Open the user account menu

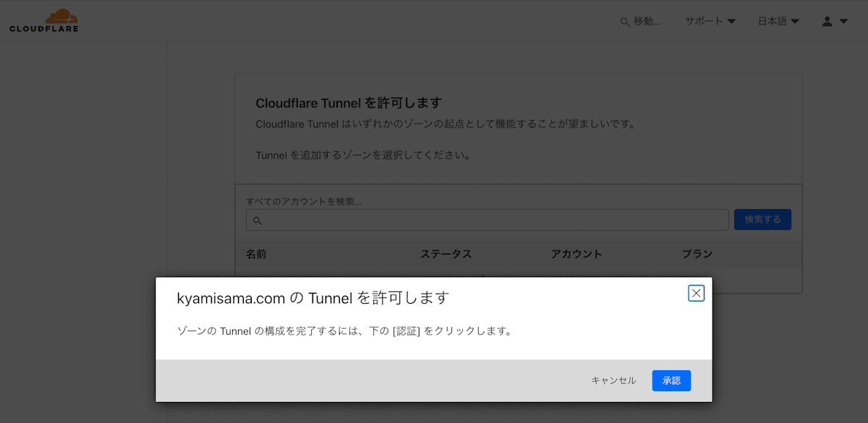[x=835, y=22]
